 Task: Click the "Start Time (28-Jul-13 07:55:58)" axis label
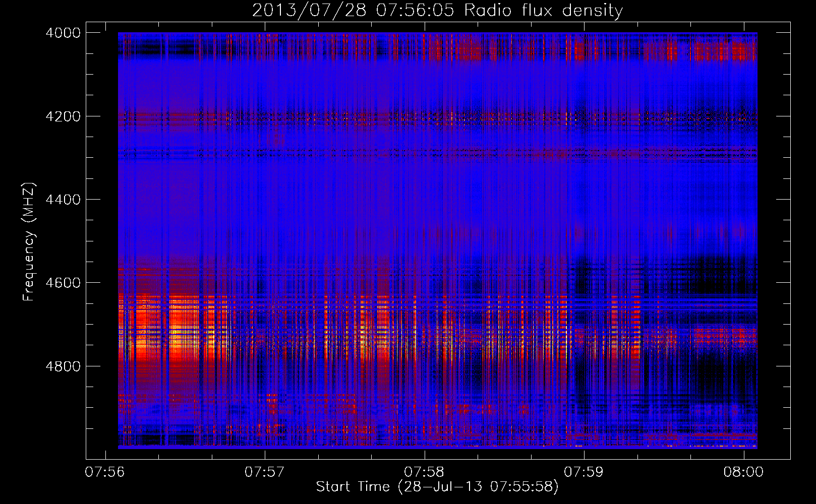click(x=437, y=487)
